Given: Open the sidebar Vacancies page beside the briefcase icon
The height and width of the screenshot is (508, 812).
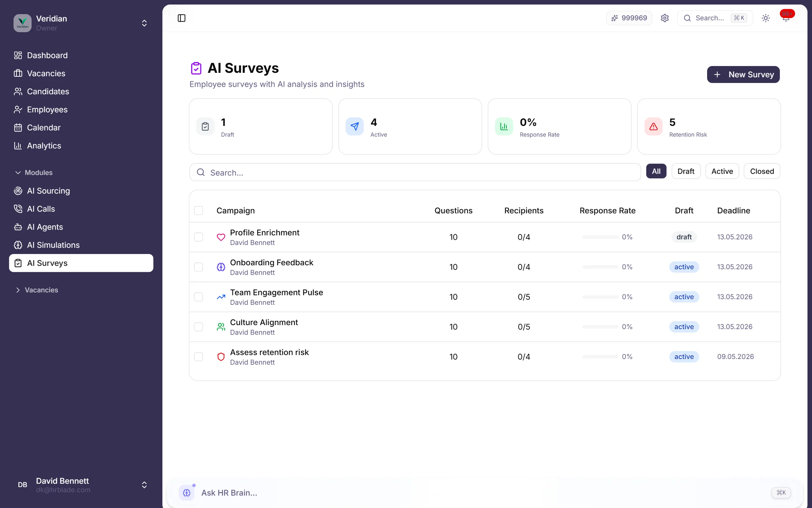Looking at the screenshot, I should (81, 73).
